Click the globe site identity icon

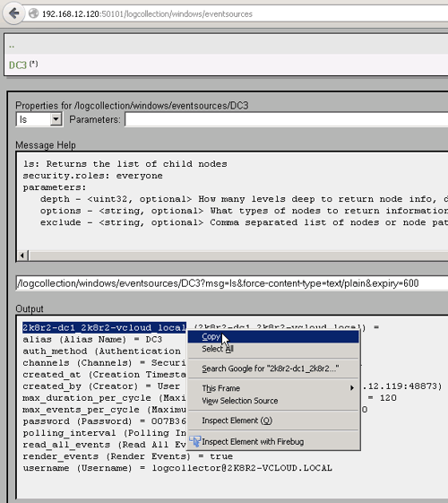click(33, 13)
